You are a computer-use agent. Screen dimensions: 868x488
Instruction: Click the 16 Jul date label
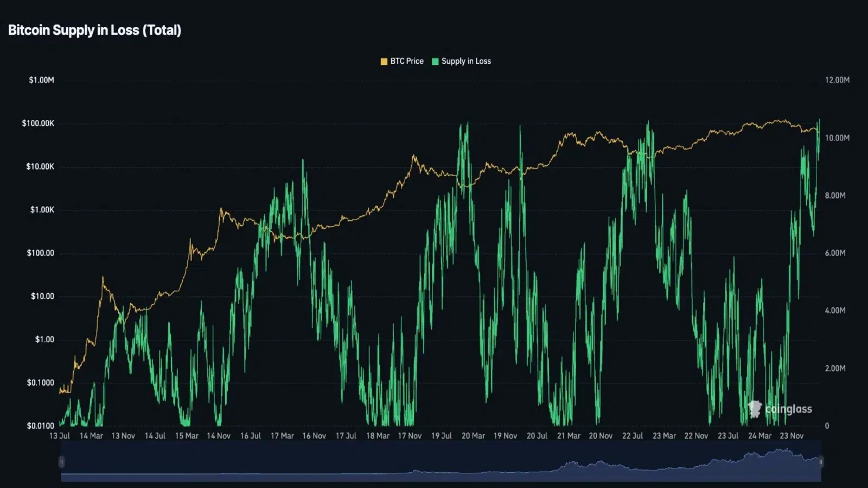(251, 436)
